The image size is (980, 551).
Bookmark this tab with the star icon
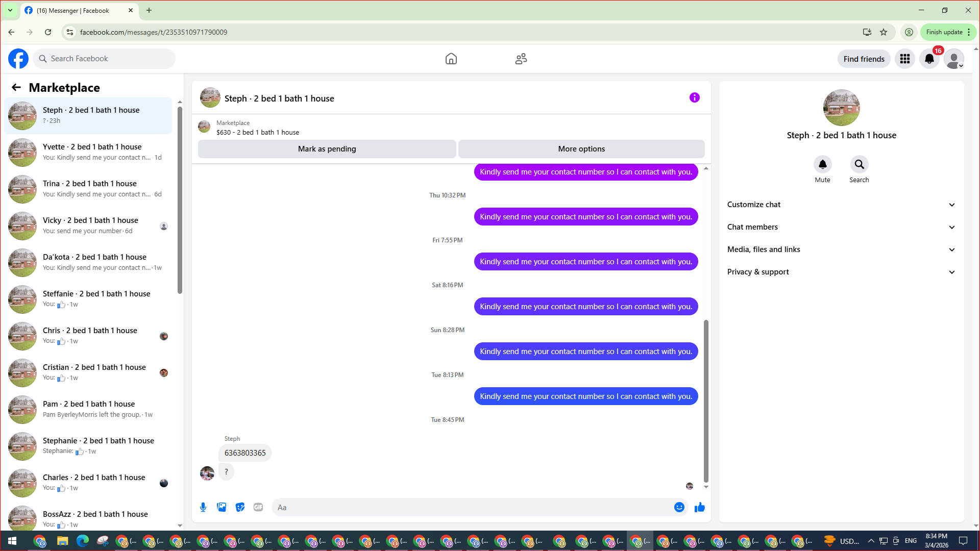tap(884, 32)
